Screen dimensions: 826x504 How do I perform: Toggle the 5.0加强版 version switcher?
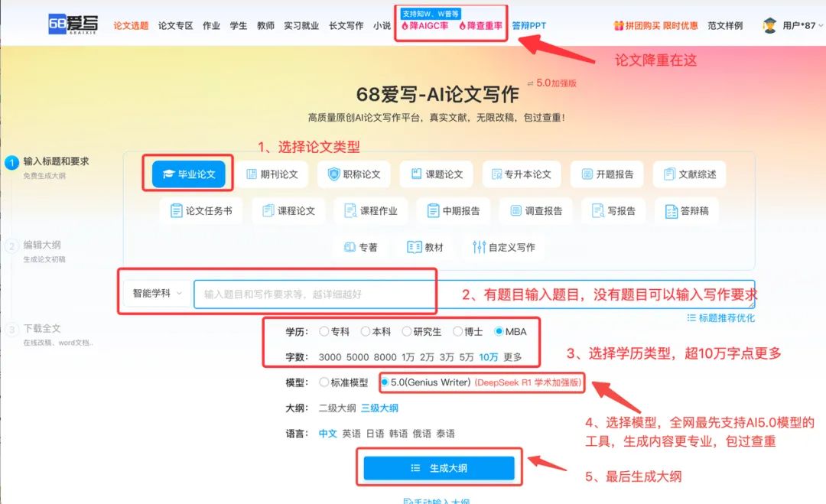[x=551, y=83]
